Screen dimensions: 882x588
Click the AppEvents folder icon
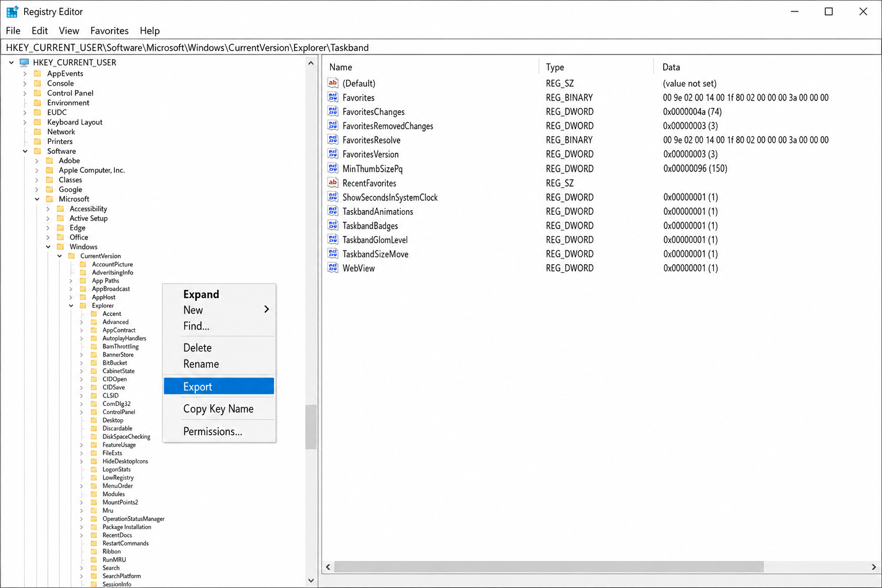(38, 73)
